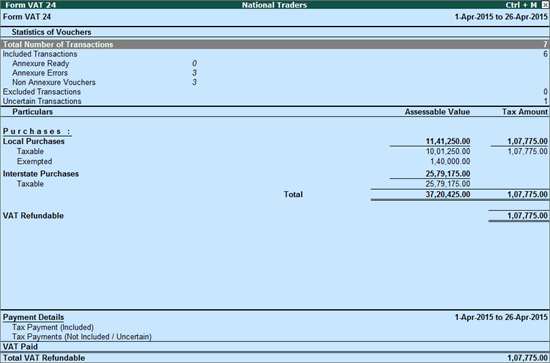Click the Total VAT Refundable row

[275, 358]
